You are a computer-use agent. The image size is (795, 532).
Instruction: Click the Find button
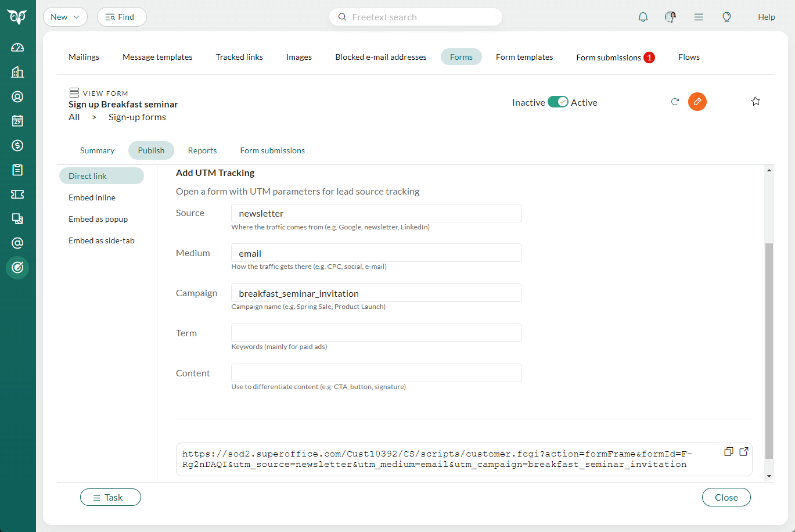tap(121, 17)
